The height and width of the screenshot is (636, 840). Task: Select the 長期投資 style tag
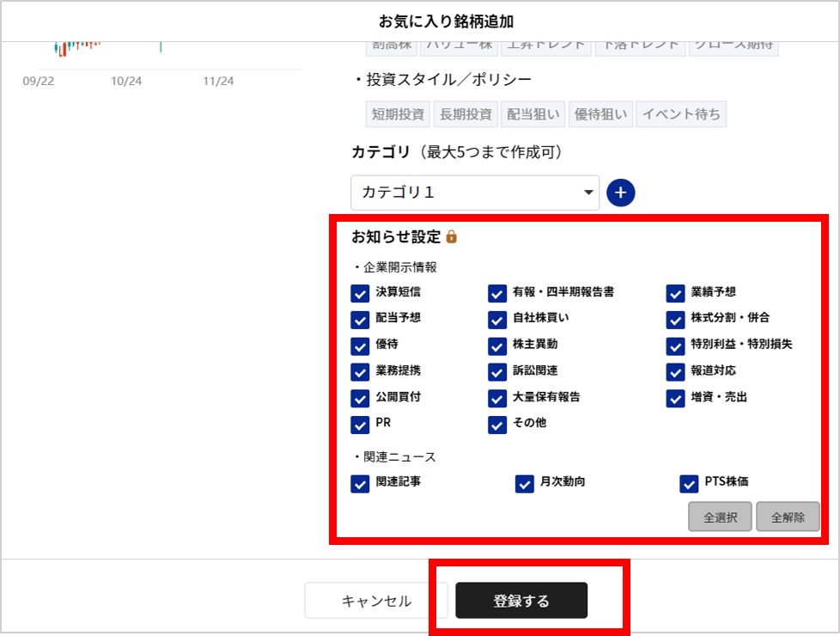(x=466, y=114)
